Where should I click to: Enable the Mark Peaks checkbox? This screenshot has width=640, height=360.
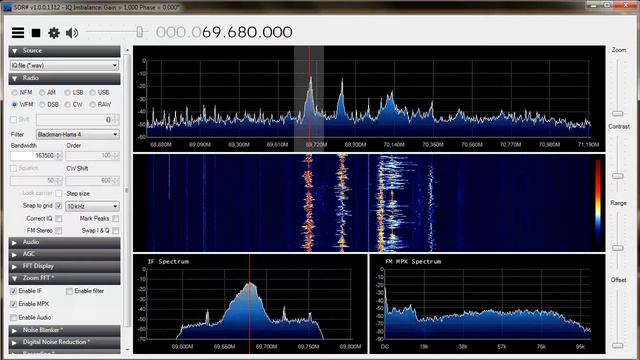point(116,219)
